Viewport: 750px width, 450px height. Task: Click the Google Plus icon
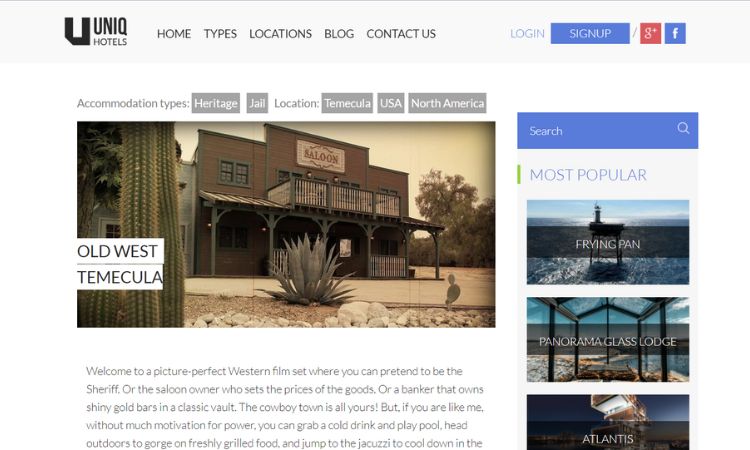pos(650,33)
